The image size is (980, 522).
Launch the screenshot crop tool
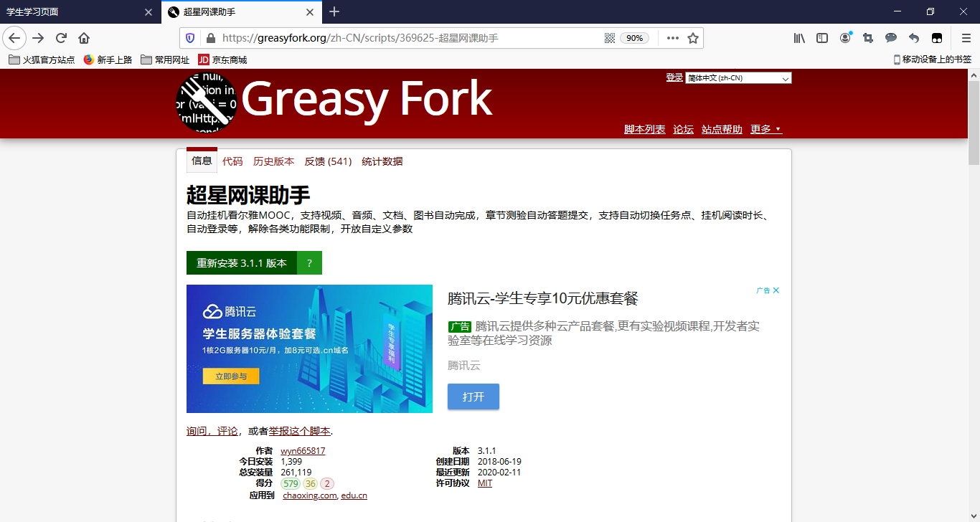868,38
